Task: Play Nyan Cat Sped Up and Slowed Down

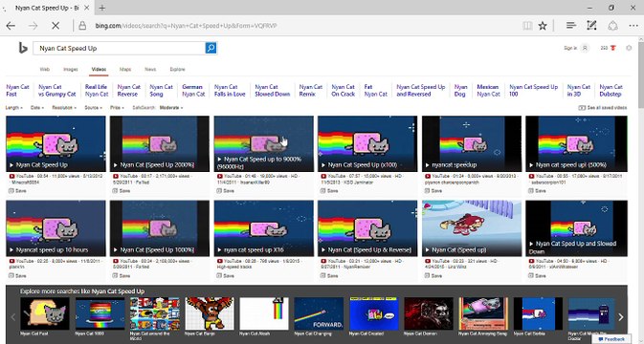Action: [x=576, y=228]
